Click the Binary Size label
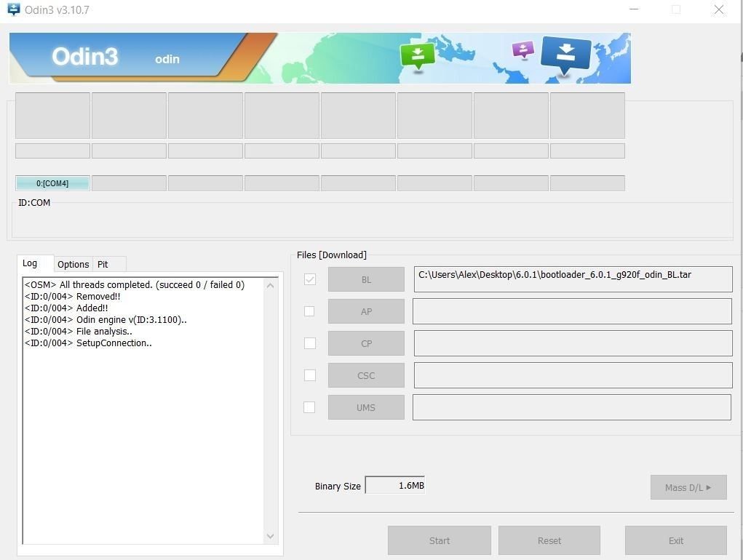This screenshot has height=560, width=743. [x=338, y=486]
